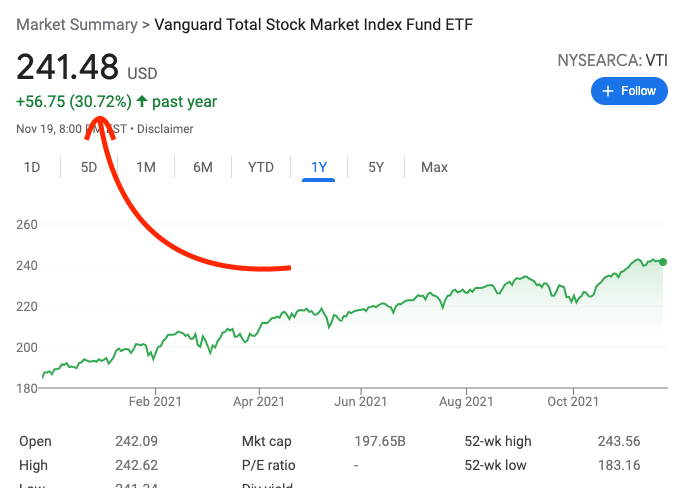Screen dimensions: 686x488
Task: Show the Max time range chart
Action: point(434,167)
